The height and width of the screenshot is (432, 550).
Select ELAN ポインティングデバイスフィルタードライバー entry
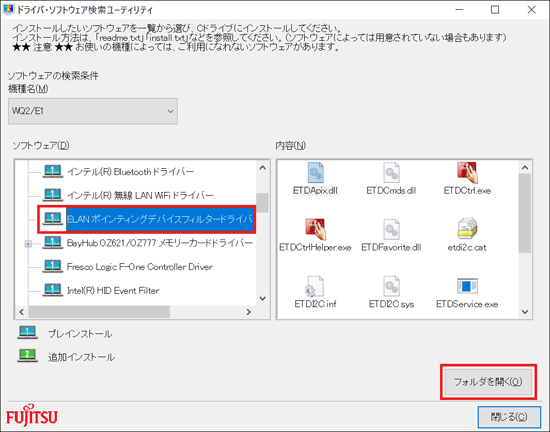[160, 219]
